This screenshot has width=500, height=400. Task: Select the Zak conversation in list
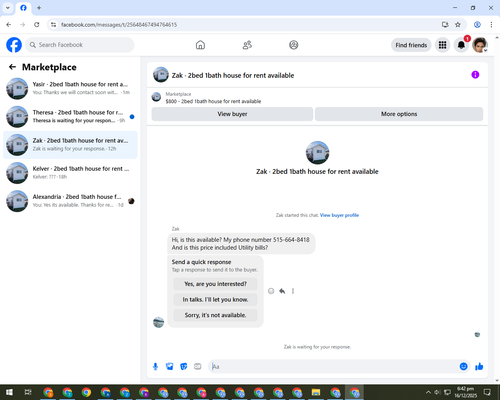click(x=70, y=145)
